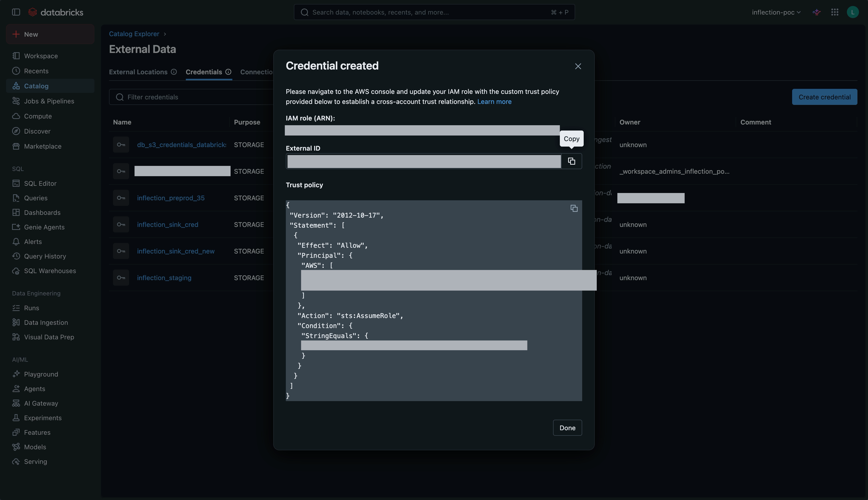Expand the inflection-poc workspace switcher

776,12
